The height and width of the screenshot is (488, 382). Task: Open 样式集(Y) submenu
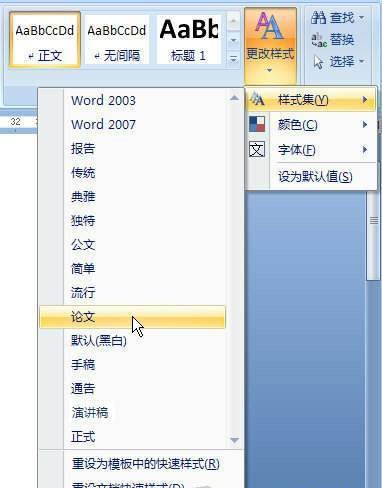(311, 99)
